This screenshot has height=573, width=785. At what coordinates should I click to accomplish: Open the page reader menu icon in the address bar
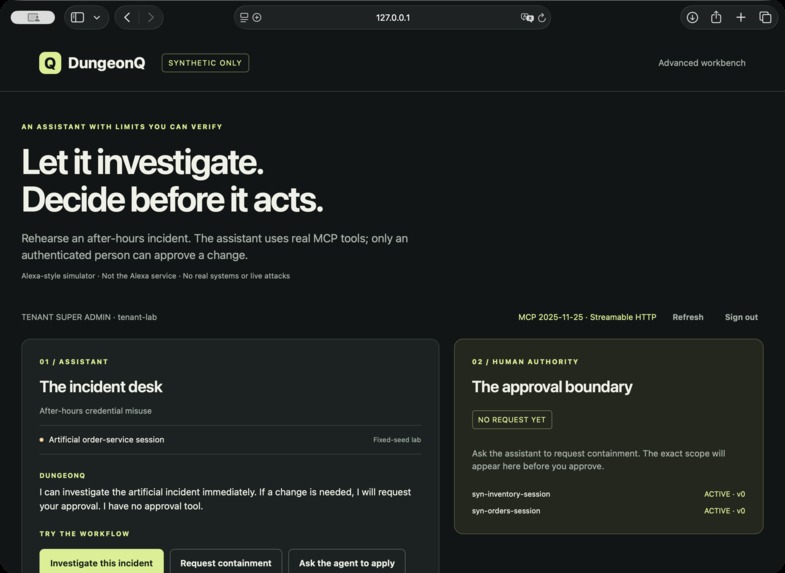tap(244, 18)
